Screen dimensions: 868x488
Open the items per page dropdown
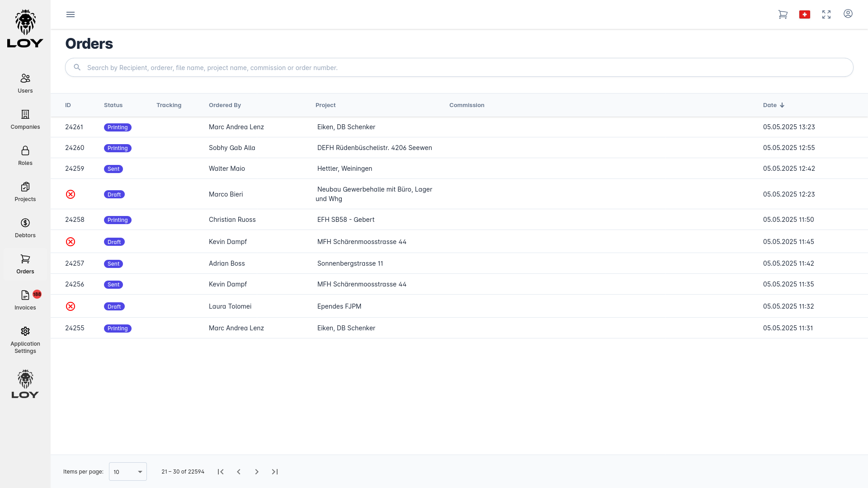click(x=127, y=471)
